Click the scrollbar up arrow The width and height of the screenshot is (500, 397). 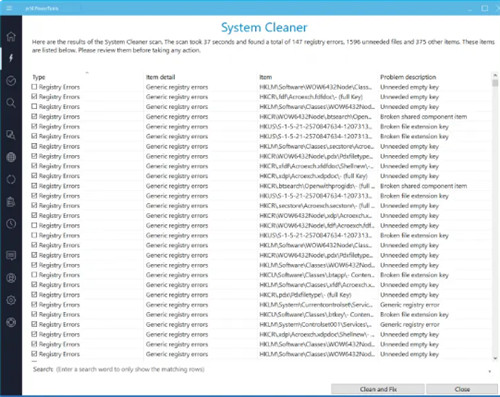[x=495, y=75]
